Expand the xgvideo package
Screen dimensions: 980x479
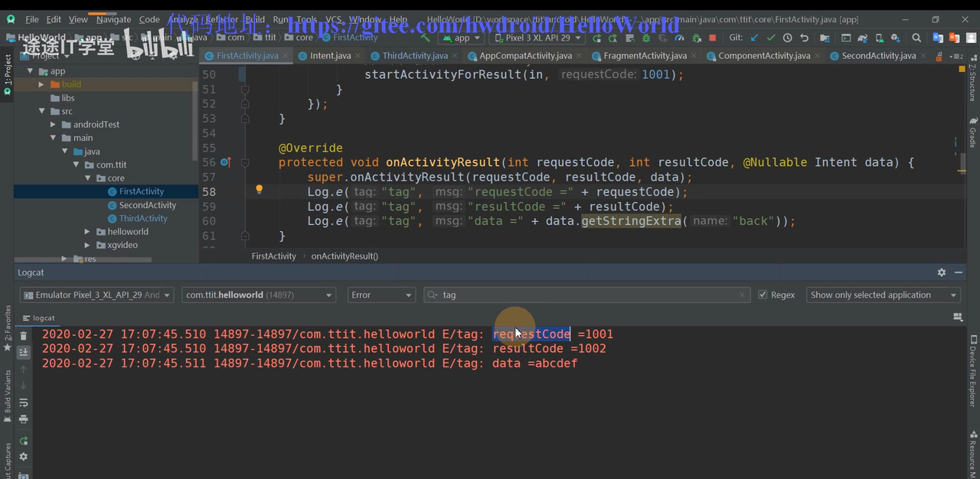(88, 245)
